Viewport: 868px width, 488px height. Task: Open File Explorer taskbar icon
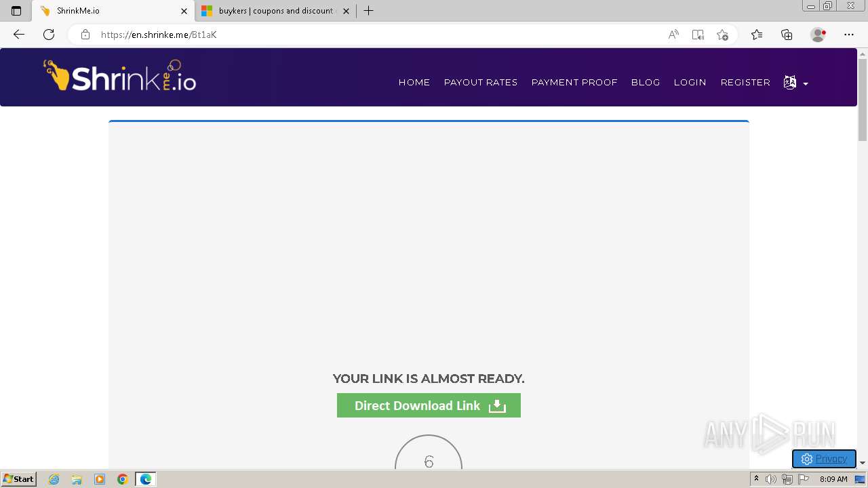pyautogui.click(x=77, y=479)
